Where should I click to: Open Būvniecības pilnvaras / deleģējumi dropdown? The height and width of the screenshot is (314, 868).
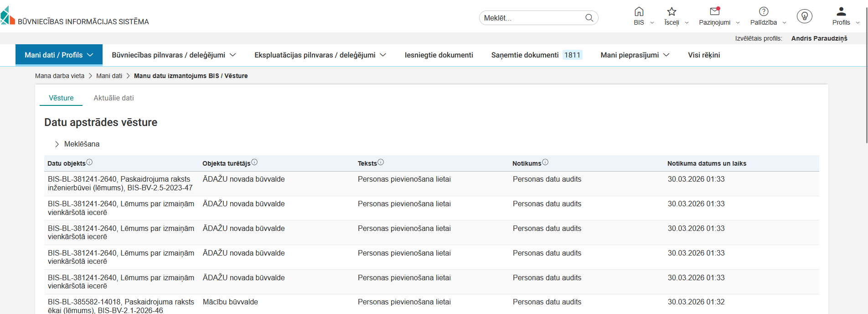[x=174, y=55]
